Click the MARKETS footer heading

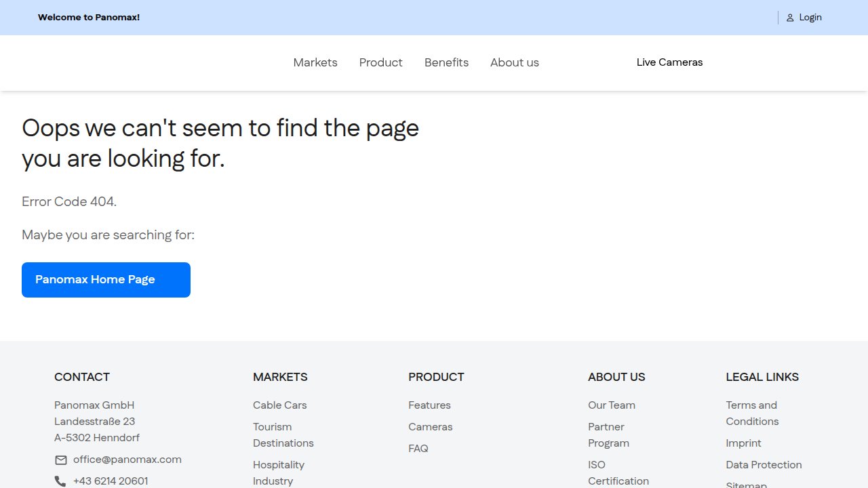(x=280, y=377)
